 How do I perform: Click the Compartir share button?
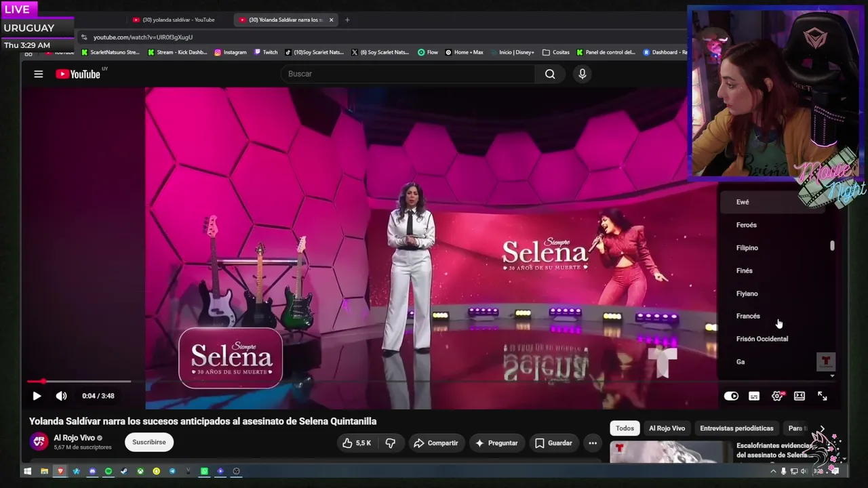[x=436, y=443]
